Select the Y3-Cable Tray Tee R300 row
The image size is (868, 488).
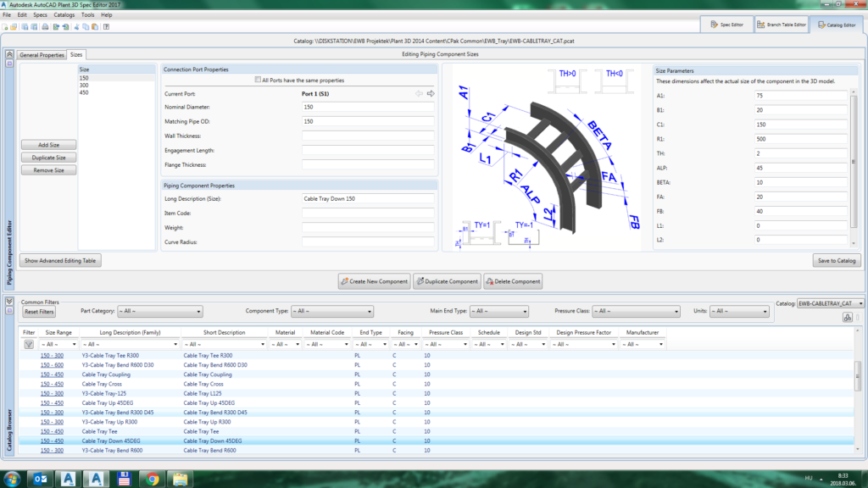point(437,356)
